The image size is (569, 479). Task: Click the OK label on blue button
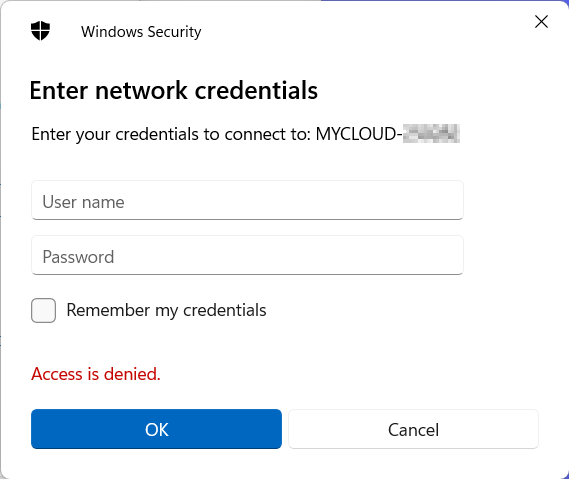156,430
